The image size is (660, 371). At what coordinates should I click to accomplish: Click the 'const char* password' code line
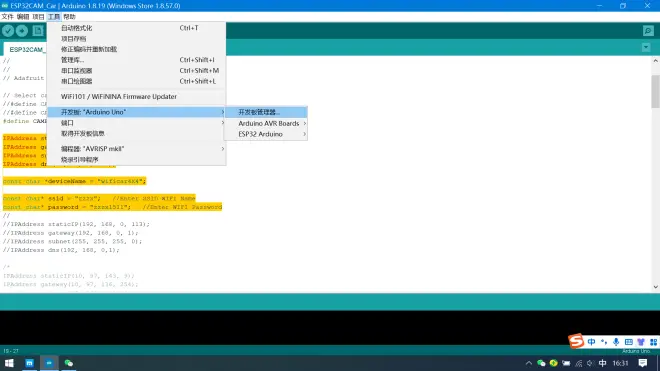[112, 207]
